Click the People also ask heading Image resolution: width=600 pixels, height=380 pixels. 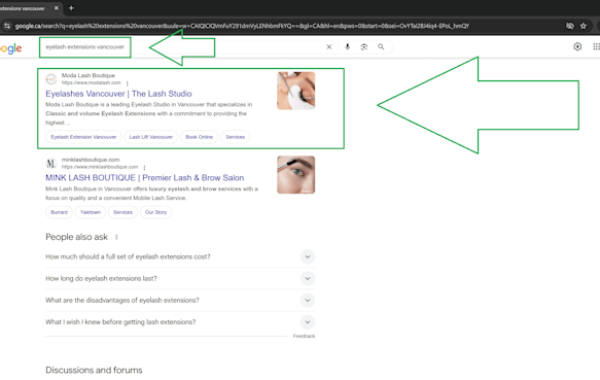77,237
